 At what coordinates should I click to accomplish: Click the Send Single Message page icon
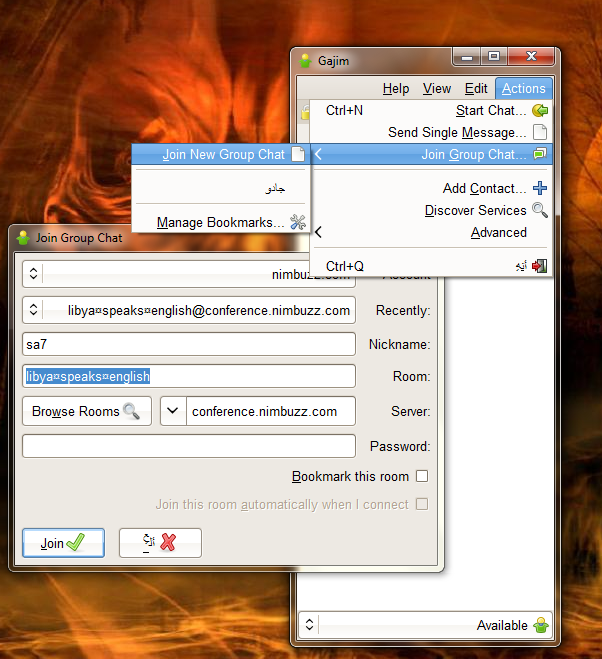click(x=540, y=132)
